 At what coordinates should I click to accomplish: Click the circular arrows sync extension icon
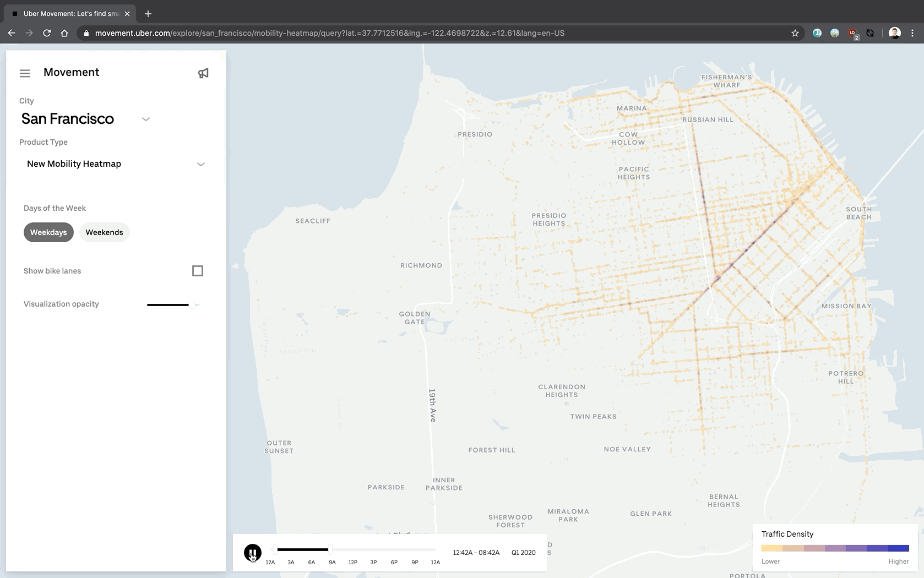coord(870,33)
